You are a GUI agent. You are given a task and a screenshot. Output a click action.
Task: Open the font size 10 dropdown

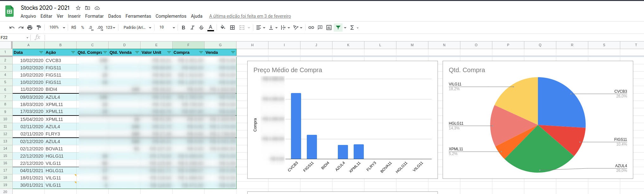point(167,28)
